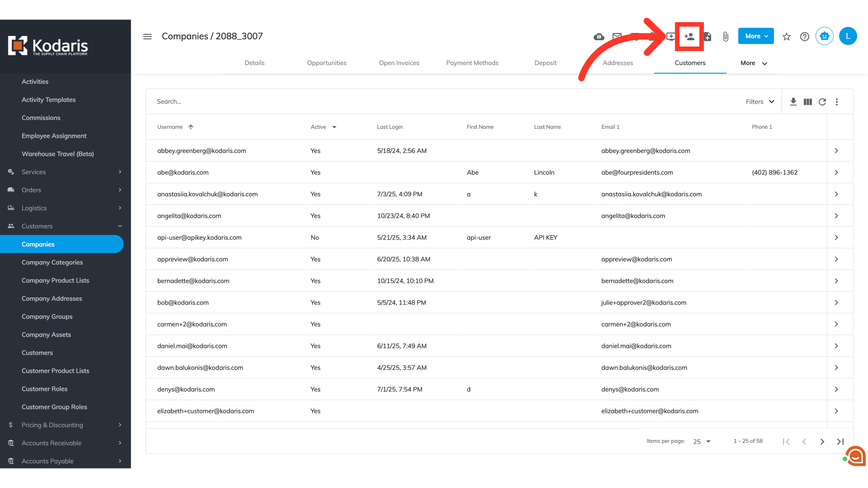Open the column chooser icon
This screenshot has height=488, width=868.
pos(808,102)
